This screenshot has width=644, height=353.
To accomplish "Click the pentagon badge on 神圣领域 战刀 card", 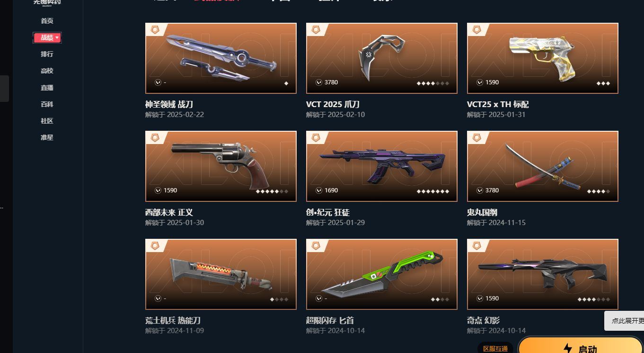I will tap(155, 30).
